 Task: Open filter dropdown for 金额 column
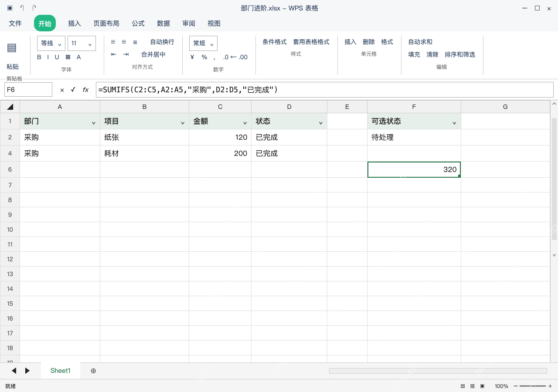coord(245,123)
